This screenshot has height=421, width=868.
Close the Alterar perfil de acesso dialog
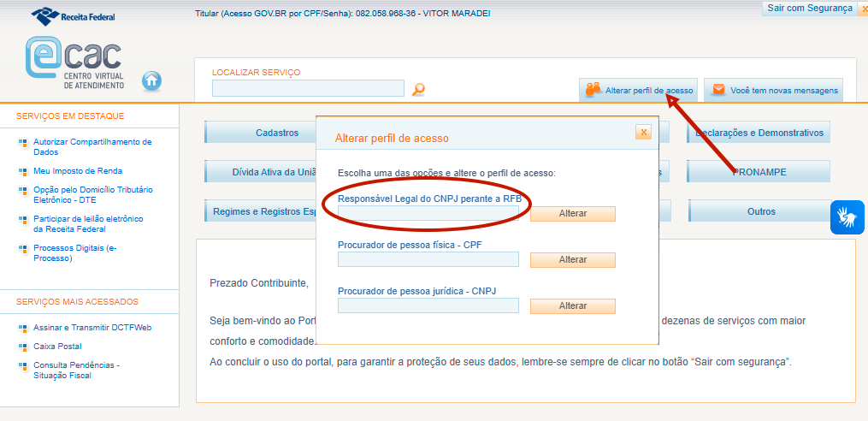643,132
